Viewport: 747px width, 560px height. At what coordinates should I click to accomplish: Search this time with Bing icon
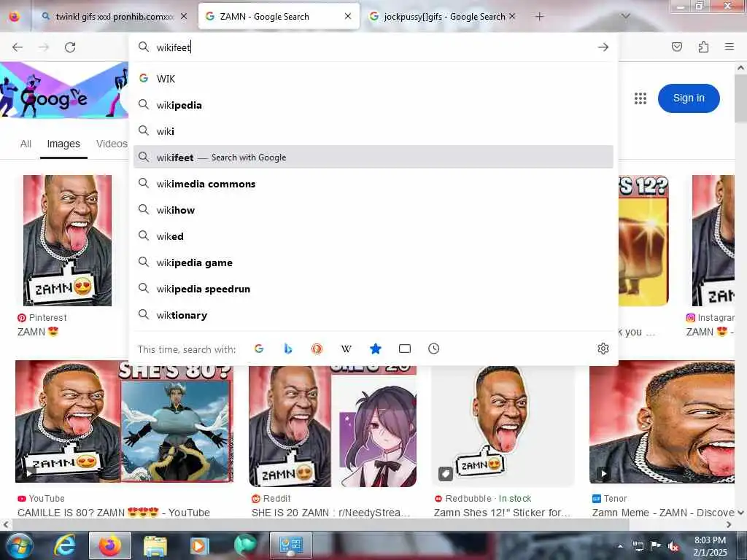coord(287,349)
